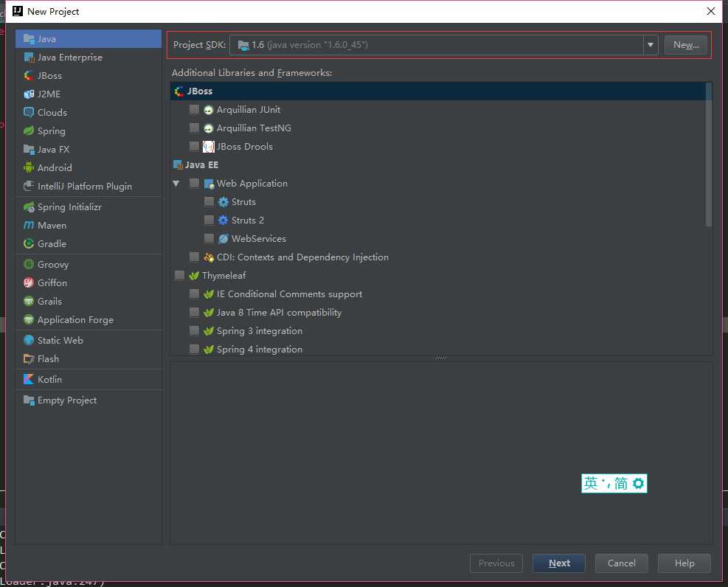This screenshot has width=728, height=587.
Task: Click the Thymeleaf leaf icon
Action: click(194, 276)
